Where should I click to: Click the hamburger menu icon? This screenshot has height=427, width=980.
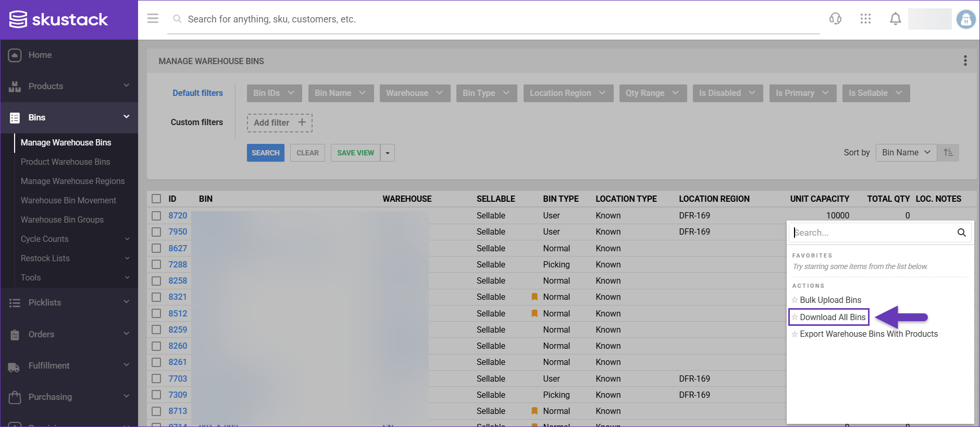(153, 19)
